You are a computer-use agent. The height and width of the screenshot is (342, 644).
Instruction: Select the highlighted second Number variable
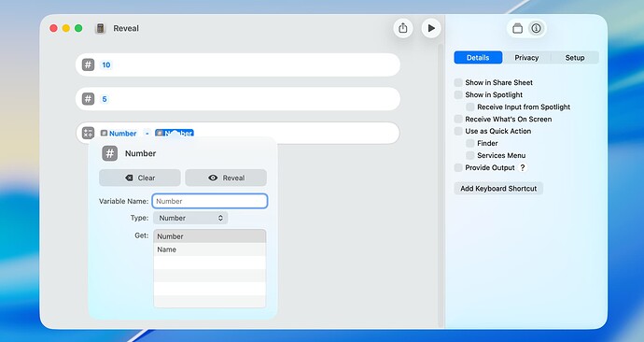175,134
